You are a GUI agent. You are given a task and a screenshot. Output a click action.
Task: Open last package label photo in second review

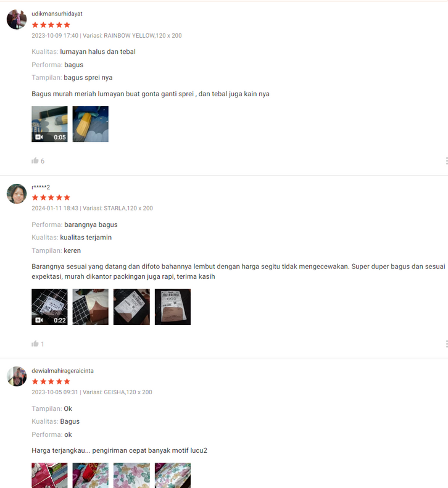173,307
